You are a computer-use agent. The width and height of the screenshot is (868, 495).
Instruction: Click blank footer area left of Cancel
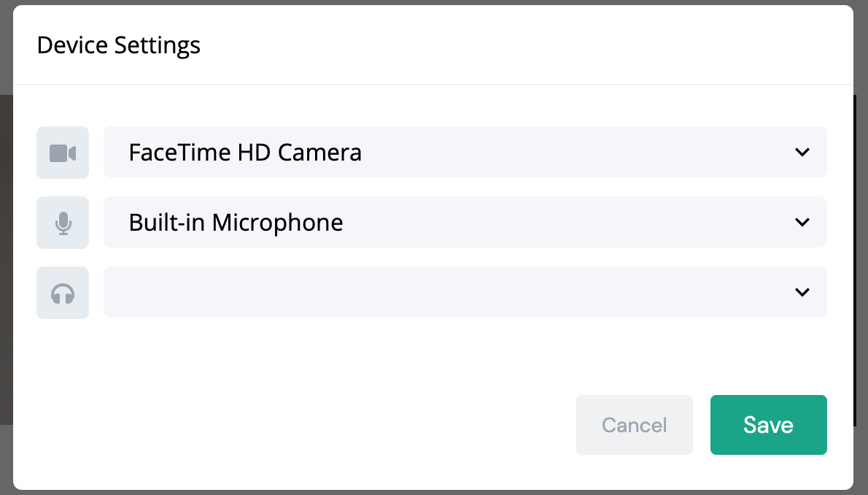point(292,425)
